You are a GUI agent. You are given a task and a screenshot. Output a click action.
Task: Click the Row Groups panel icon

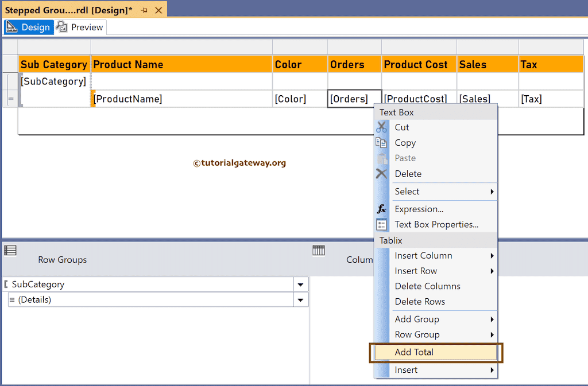[x=10, y=250]
